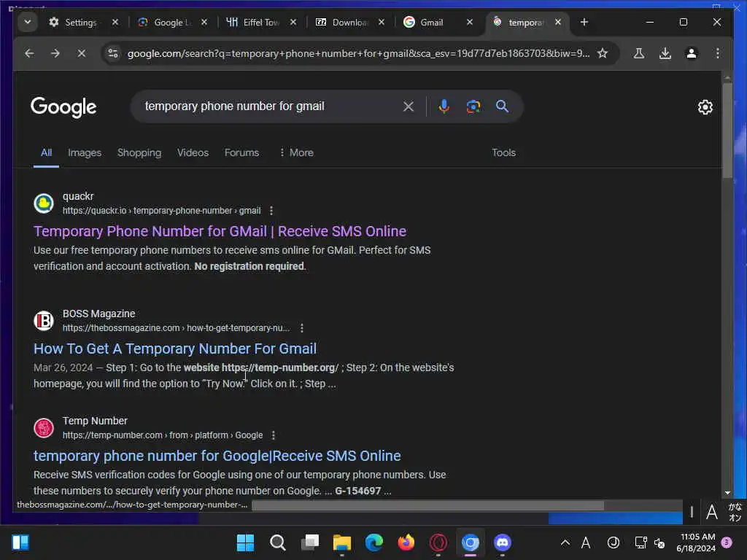The width and height of the screenshot is (747, 560).
Task: Open the Tools search options
Action: coord(503,152)
